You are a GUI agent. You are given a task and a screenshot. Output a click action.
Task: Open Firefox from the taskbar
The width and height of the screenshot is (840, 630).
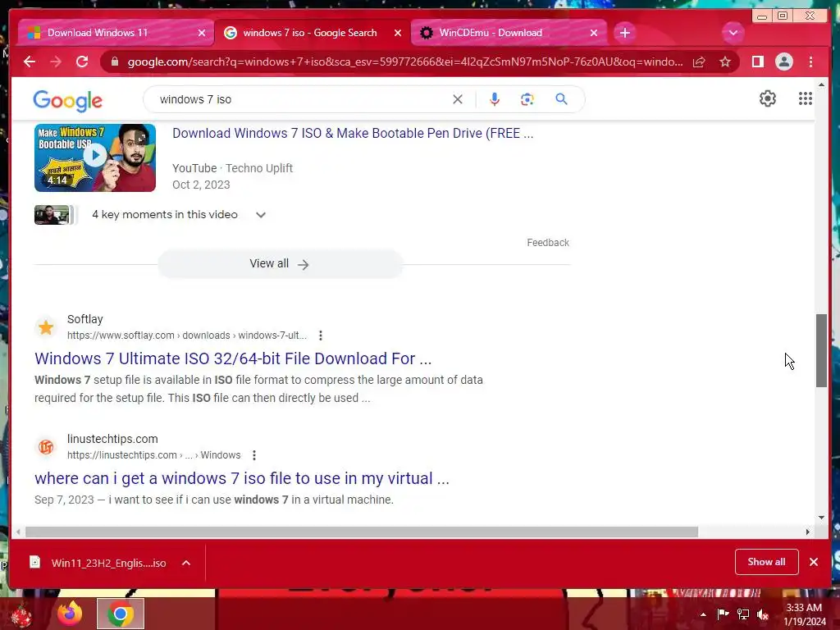(71, 614)
